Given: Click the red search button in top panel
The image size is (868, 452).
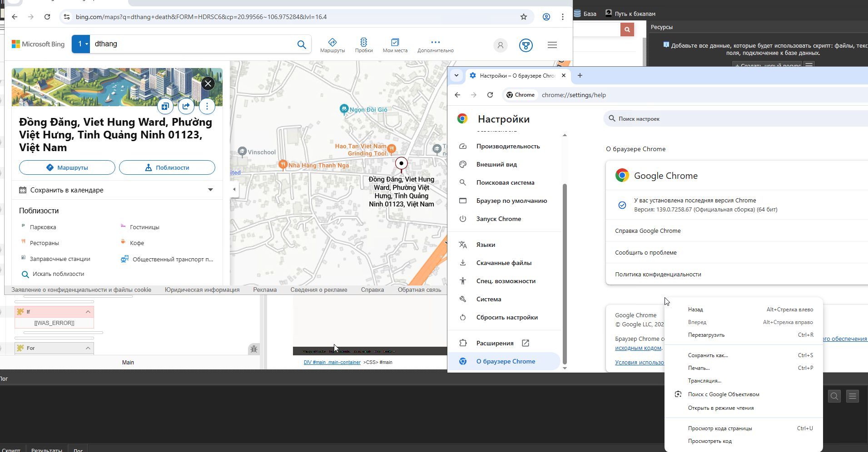Looking at the screenshot, I should pyautogui.click(x=627, y=29).
